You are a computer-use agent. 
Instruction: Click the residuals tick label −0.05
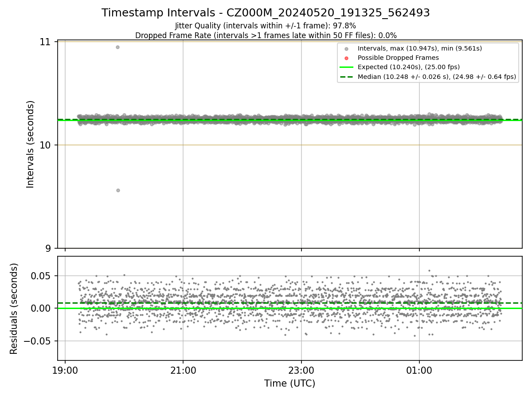click(38, 341)
